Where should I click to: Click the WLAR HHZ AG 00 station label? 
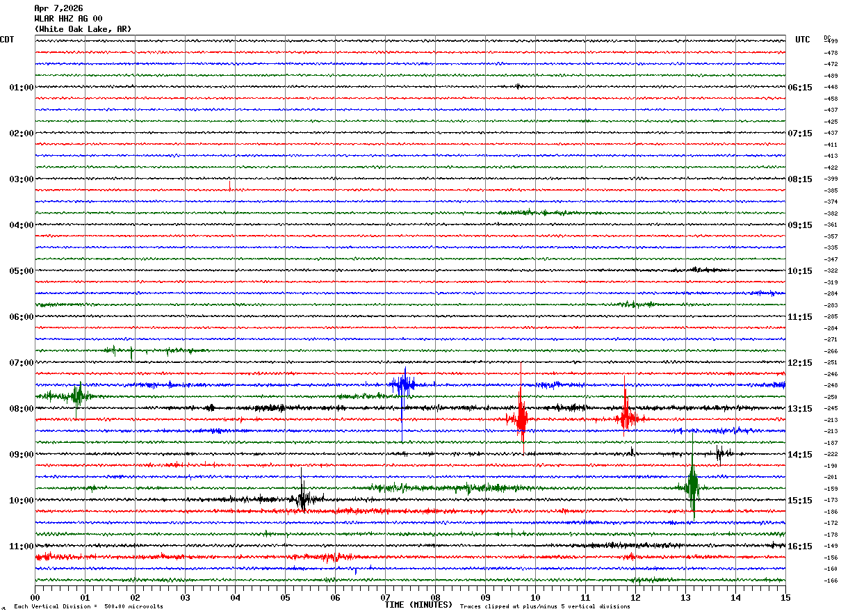pos(68,19)
